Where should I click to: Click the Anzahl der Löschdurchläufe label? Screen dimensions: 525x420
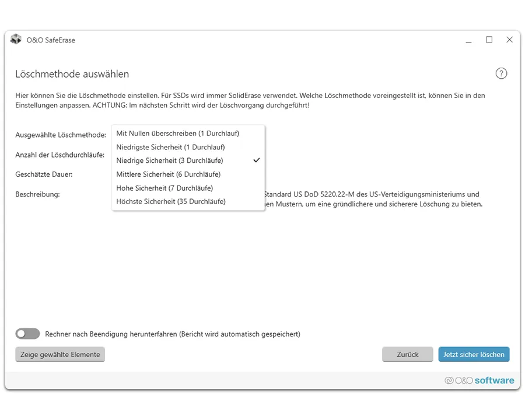[60, 155]
